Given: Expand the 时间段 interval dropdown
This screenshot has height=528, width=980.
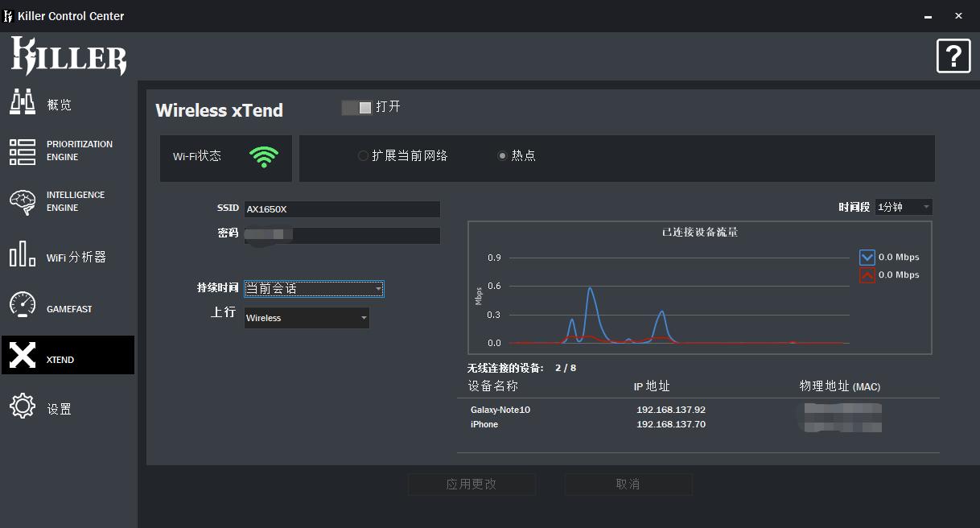Looking at the screenshot, I should click(x=901, y=206).
